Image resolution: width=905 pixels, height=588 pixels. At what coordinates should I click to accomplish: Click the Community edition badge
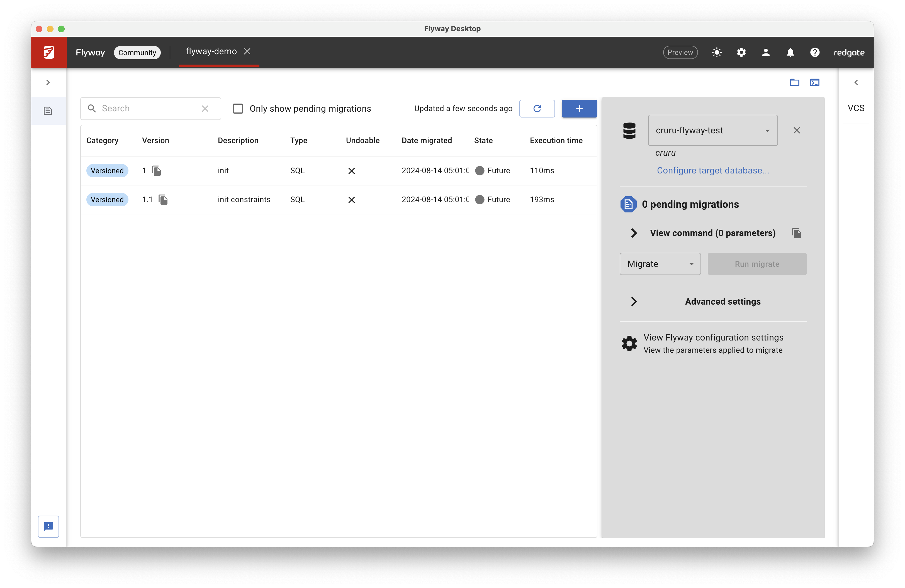(137, 52)
